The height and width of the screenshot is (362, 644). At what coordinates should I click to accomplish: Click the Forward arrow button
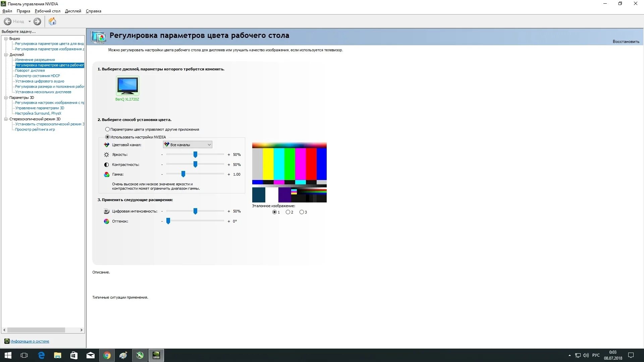37,21
